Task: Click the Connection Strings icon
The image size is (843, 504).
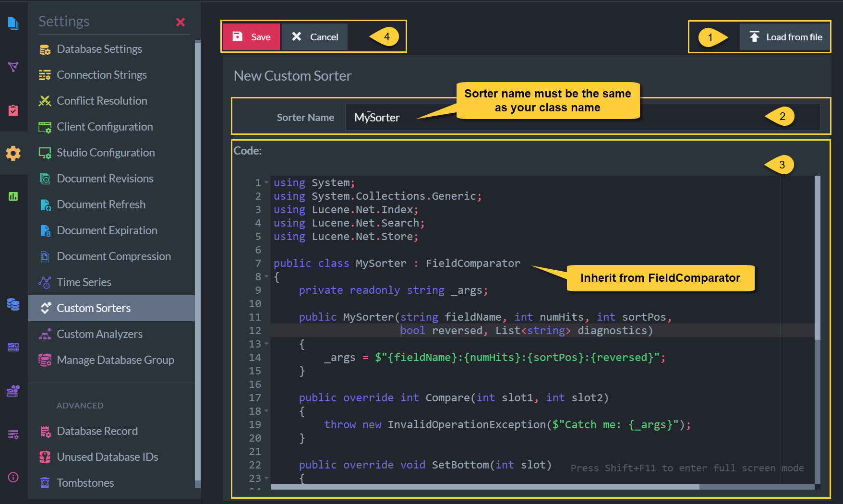Action: [x=45, y=75]
